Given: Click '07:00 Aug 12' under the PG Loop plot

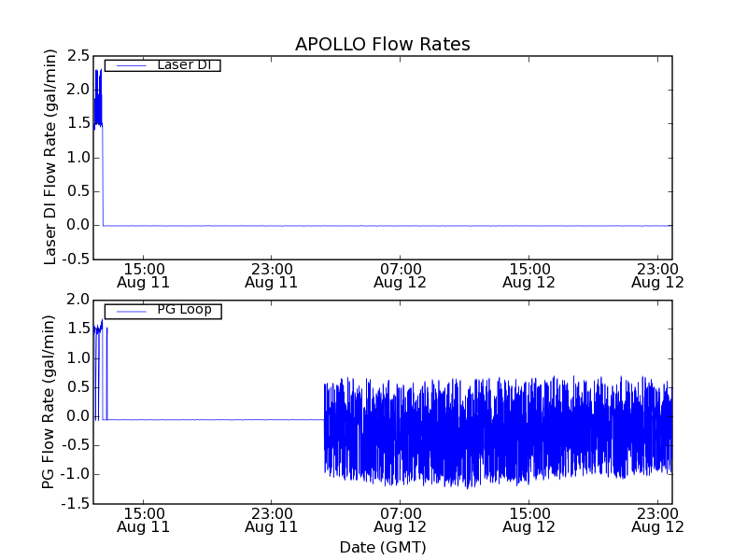Looking at the screenshot, I should coord(401,521).
